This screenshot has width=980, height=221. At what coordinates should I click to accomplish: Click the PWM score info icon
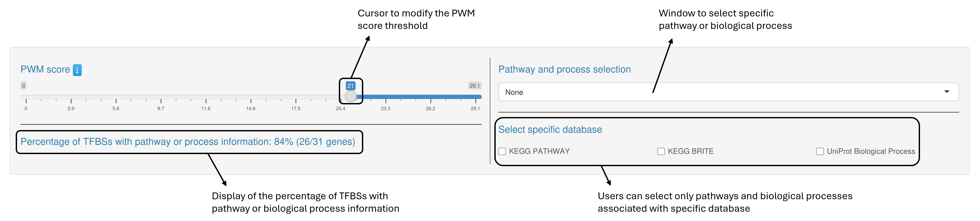[77, 70]
